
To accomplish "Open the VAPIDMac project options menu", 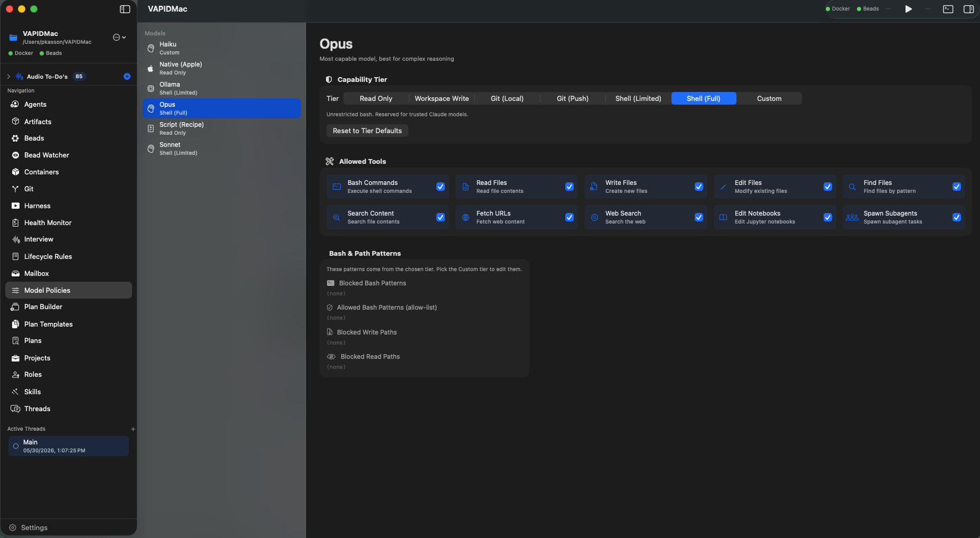I will 119,38.
